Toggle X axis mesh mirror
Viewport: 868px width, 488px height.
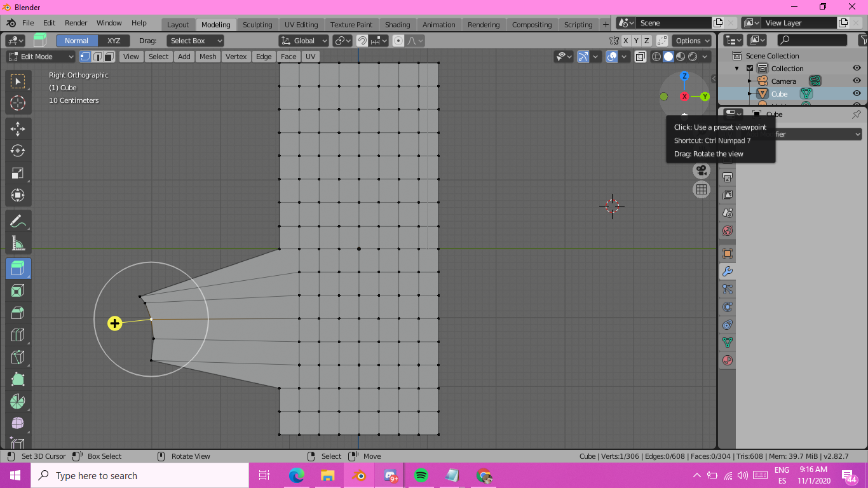[626, 41]
